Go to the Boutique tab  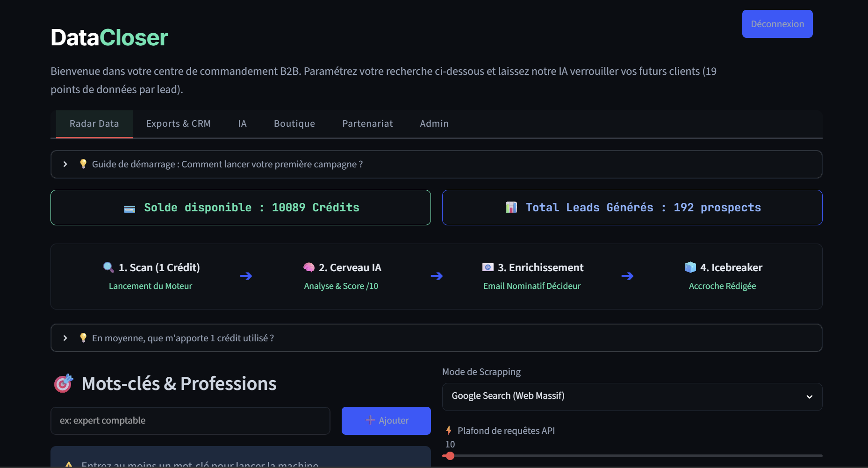[294, 124]
